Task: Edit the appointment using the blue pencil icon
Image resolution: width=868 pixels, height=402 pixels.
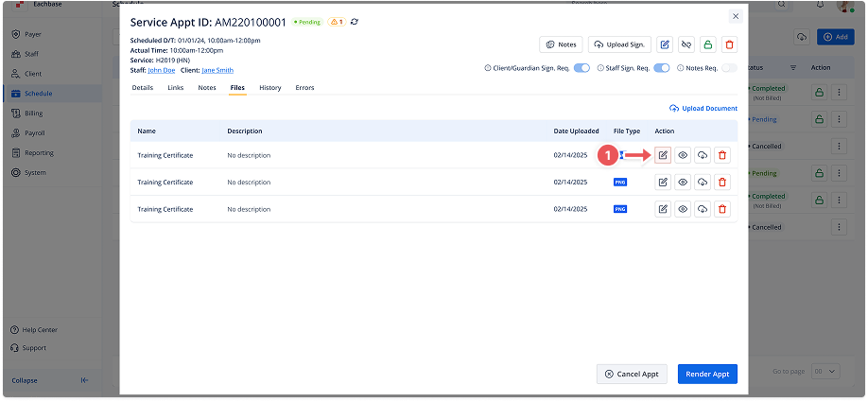Action: click(x=665, y=44)
